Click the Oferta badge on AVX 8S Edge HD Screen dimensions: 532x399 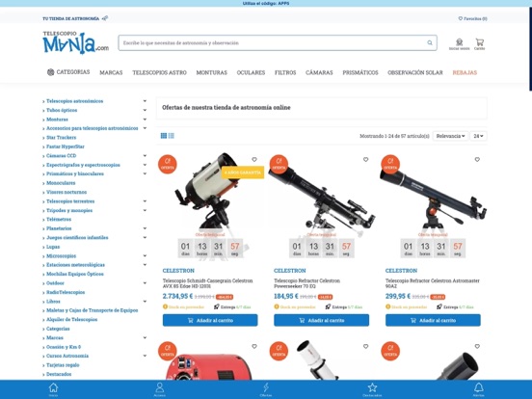168,164
